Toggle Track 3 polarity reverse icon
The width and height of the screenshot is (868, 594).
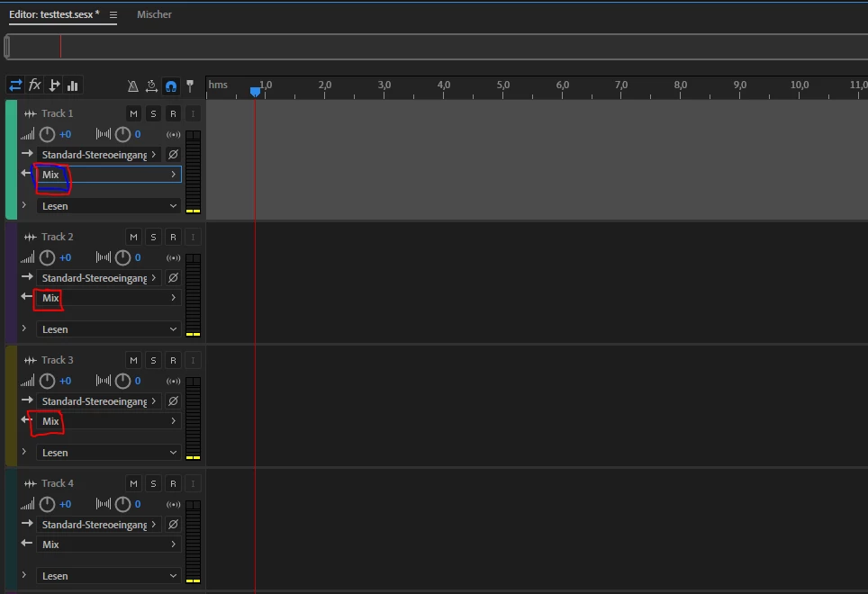point(173,401)
